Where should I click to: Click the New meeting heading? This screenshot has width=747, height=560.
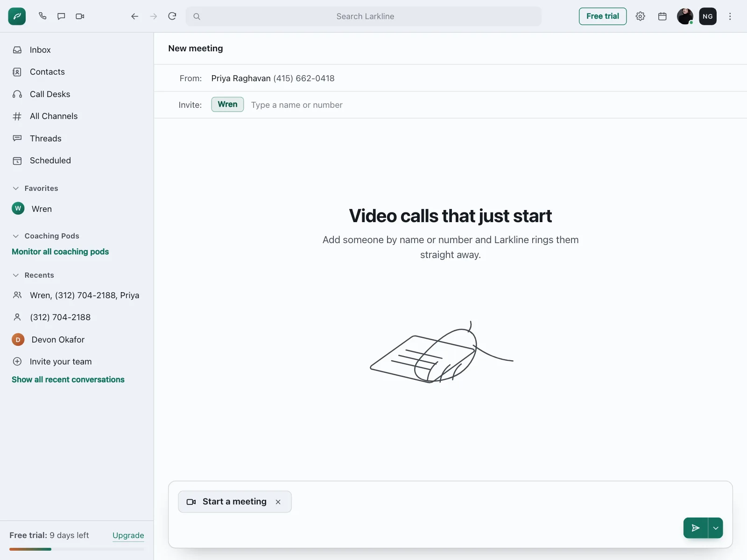[196, 49]
